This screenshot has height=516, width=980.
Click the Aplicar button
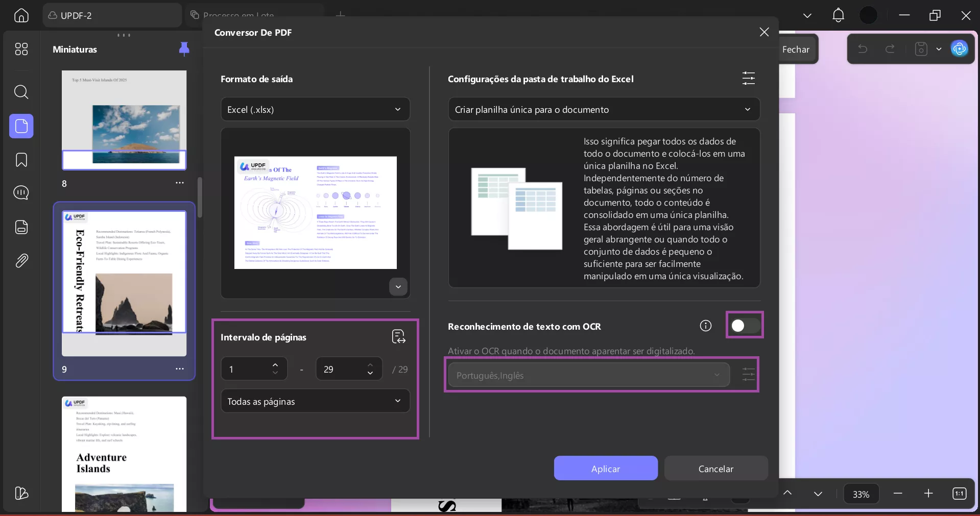tap(605, 468)
